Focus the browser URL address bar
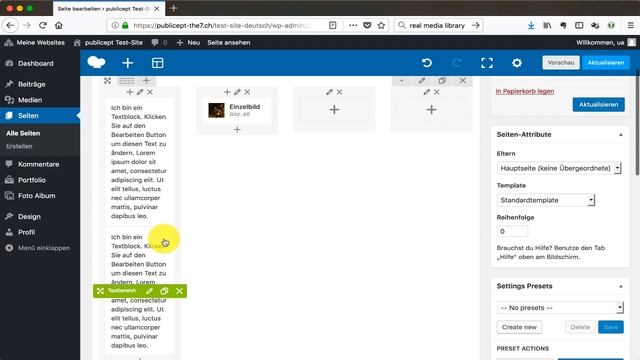 pyautogui.click(x=222, y=25)
